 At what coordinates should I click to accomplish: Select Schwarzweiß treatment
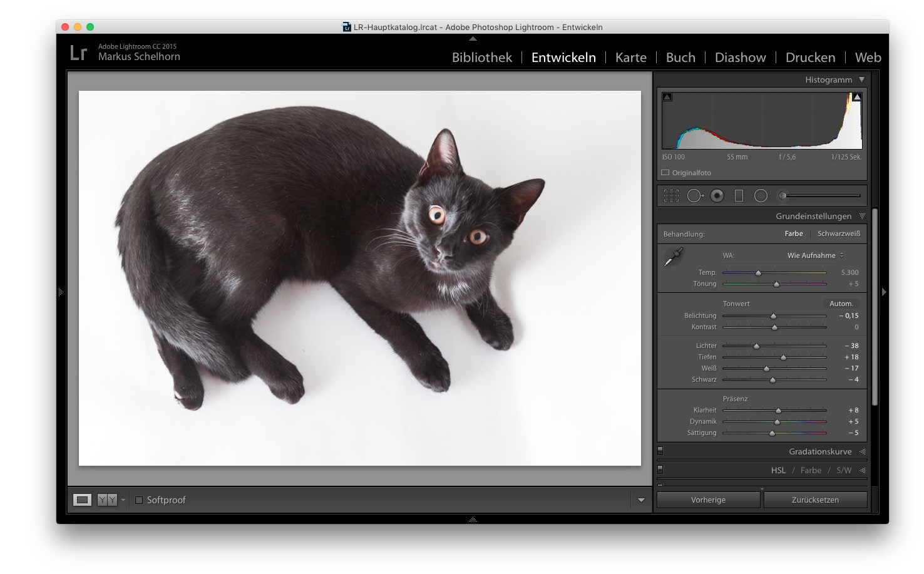coord(839,233)
